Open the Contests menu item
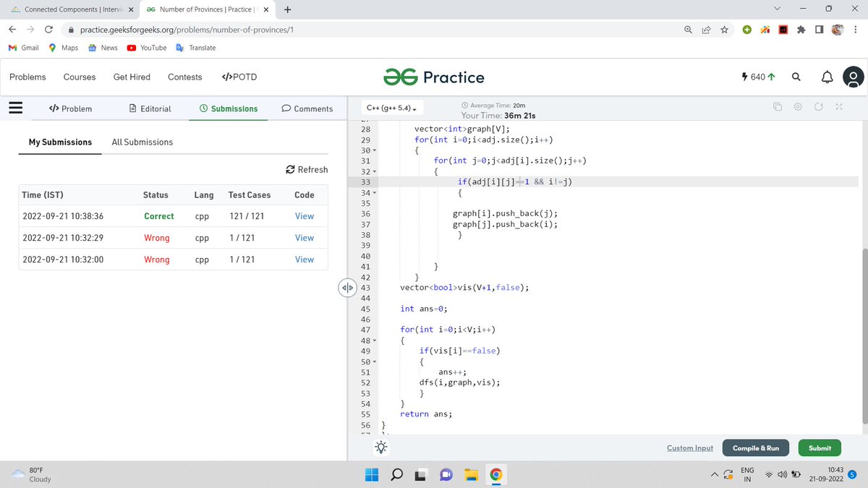This screenshot has width=868, height=488. tap(185, 77)
